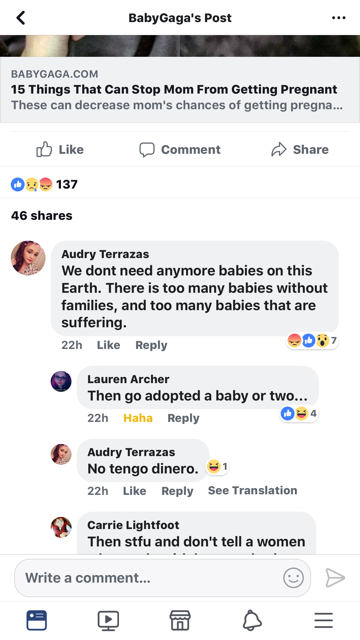Viewport: 360px width, 640px height.
Task: Tap the emoji smiley in comment box
Action: 293,578
